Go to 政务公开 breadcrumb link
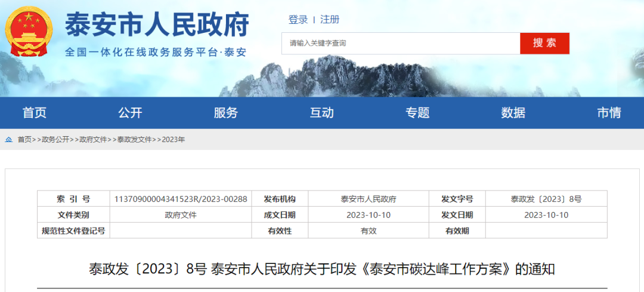 point(55,140)
